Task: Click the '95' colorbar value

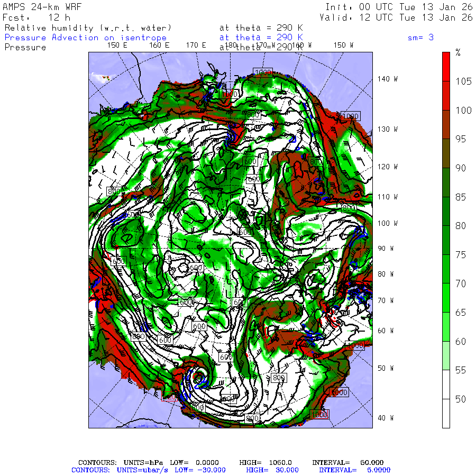Action: coord(461,139)
